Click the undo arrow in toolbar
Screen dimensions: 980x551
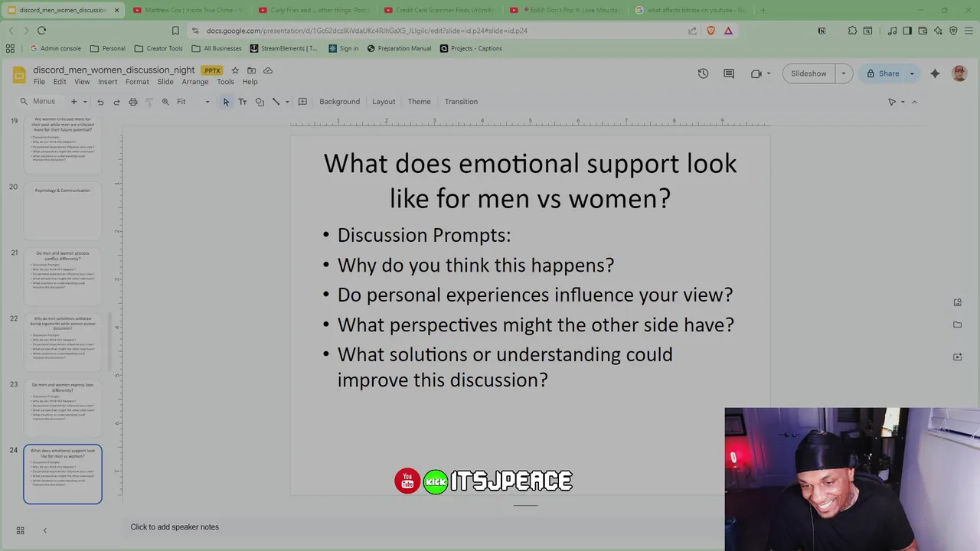pos(100,102)
